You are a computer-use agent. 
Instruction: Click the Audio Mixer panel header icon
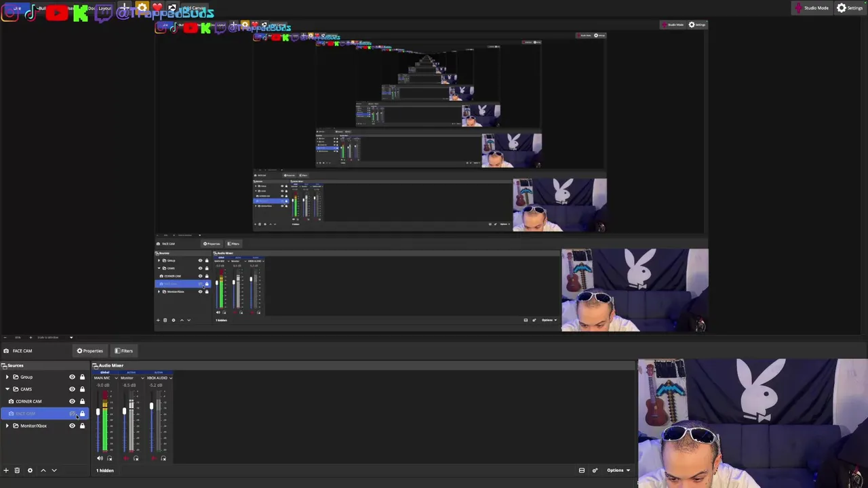tap(95, 366)
